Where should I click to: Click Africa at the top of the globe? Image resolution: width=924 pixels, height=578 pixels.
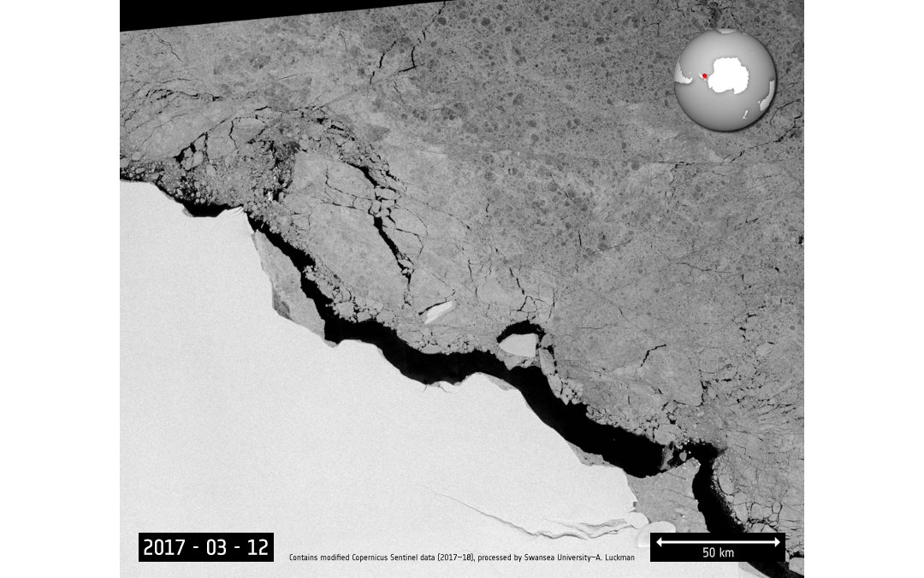[x=726, y=32]
